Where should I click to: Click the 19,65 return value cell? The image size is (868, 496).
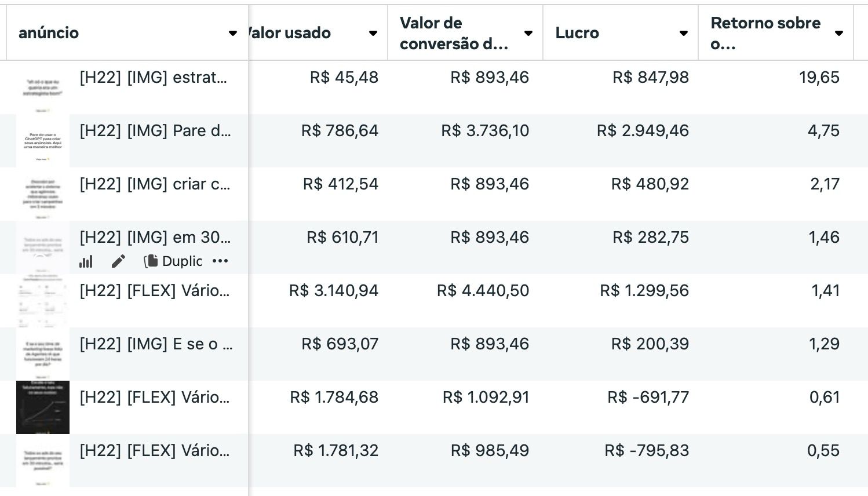(x=819, y=77)
